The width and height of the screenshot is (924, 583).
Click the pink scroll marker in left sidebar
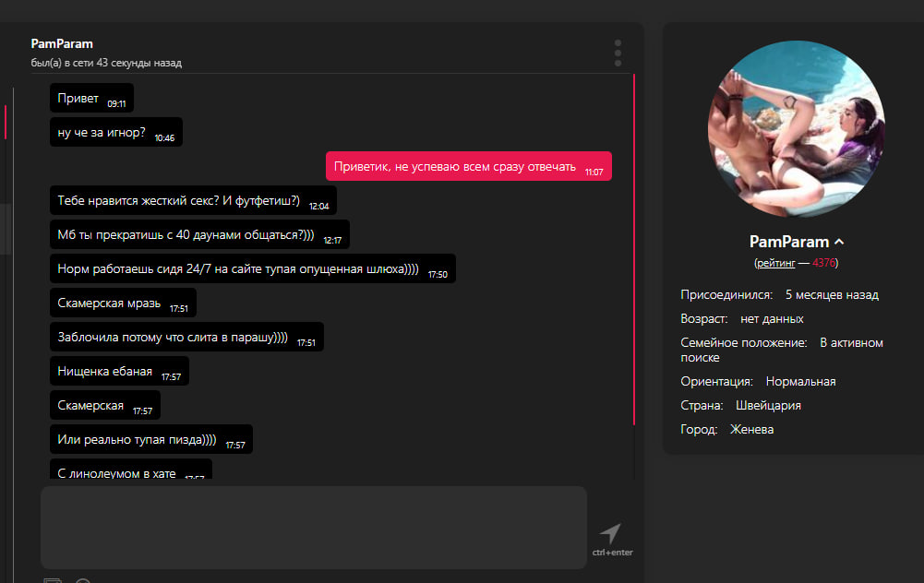tap(6, 122)
